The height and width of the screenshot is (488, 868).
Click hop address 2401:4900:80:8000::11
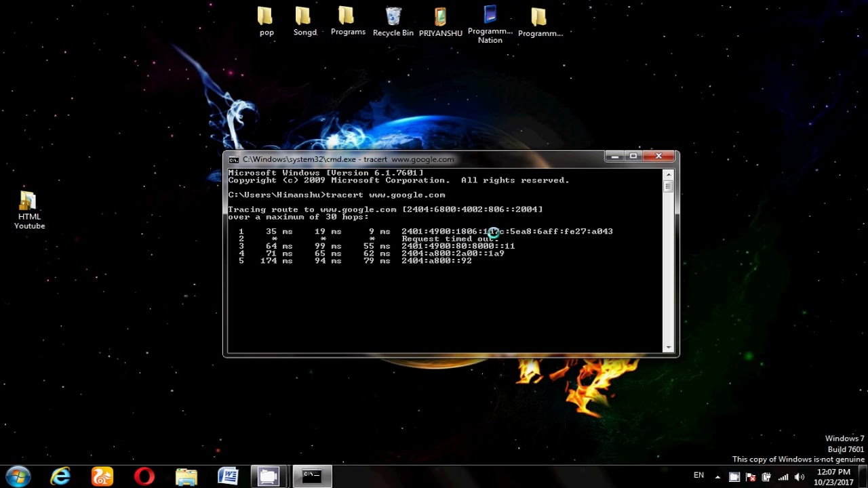(x=458, y=246)
